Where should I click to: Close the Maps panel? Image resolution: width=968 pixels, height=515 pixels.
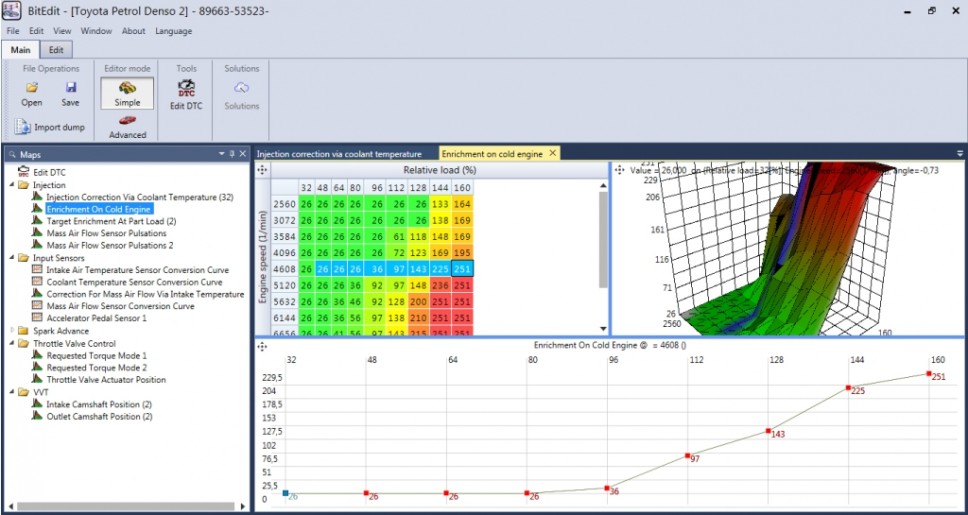pyautogui.click(x=243, y=154)
